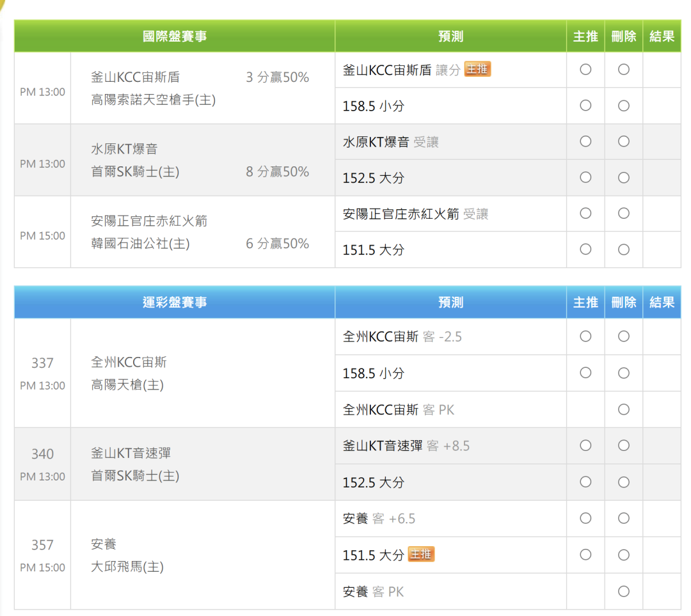This screenshot has height=616, width=691.
Task: Click match number 340
Action: [42, 454]
